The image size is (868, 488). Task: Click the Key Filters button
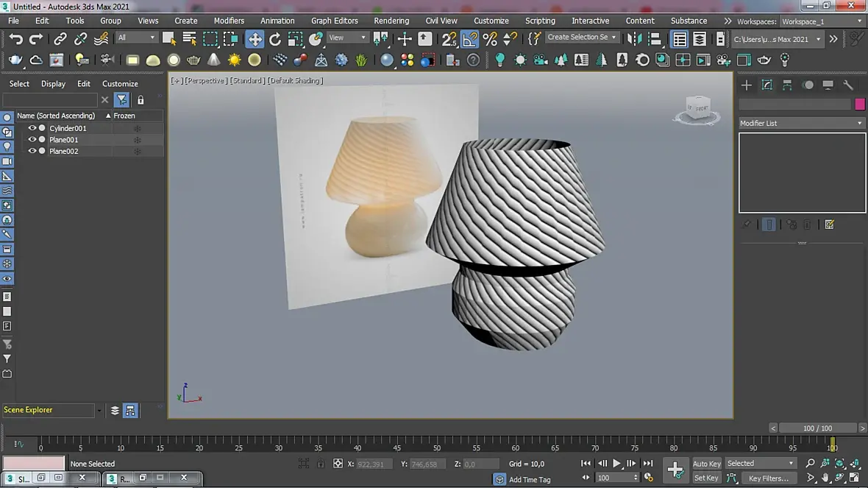coord(768,478)
